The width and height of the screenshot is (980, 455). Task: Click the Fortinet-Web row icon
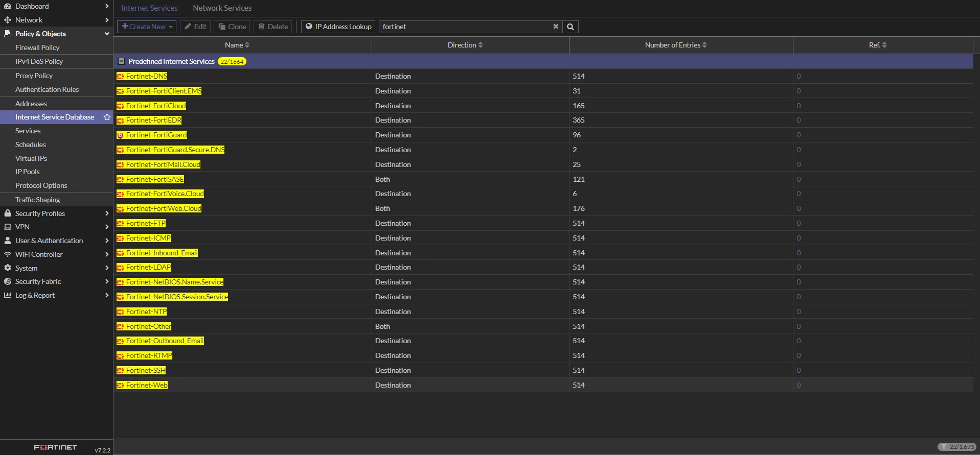120,386
